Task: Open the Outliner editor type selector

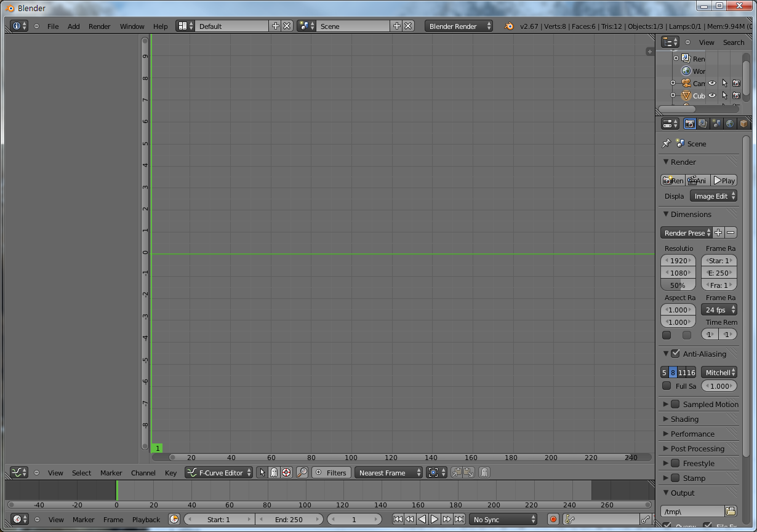Action: coord(670,42)
